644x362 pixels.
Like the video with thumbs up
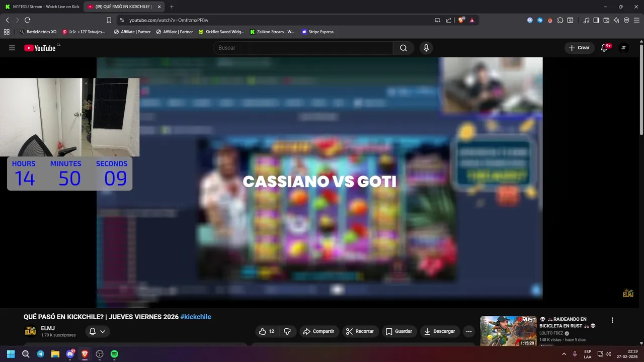click(267, 331)
